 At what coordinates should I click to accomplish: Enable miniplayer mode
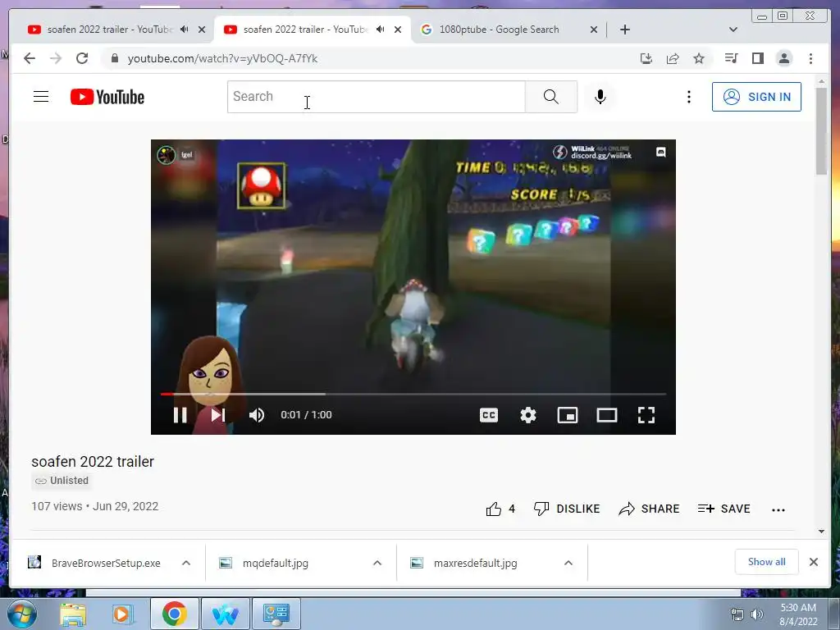(568, 414)
